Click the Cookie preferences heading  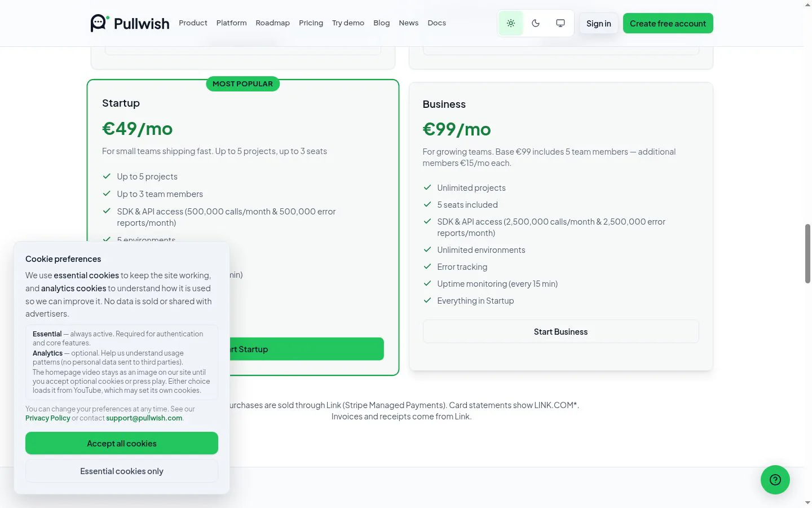[x=63, y=259]
